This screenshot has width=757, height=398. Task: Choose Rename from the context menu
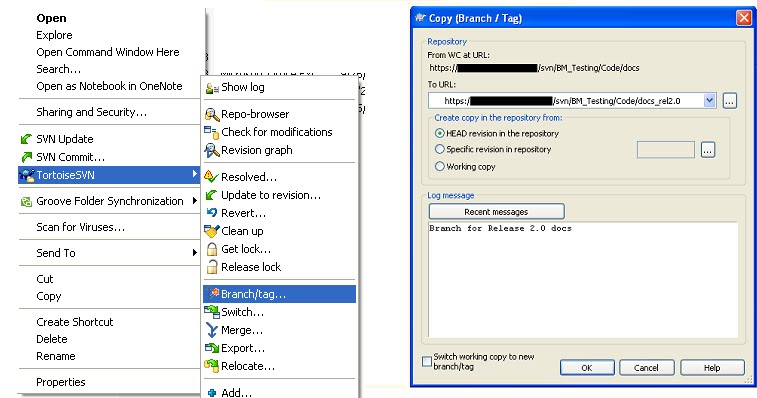56,356
